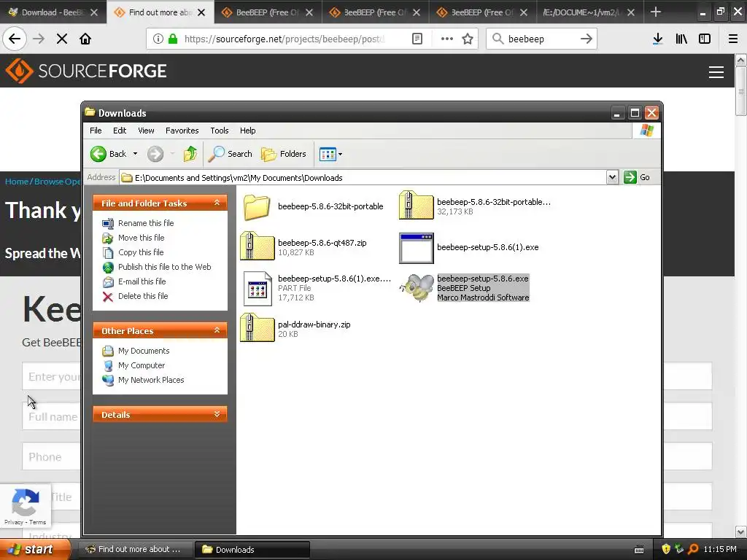Select the beebeep-5.8.6-qt487.zip icon

[258, 246]
